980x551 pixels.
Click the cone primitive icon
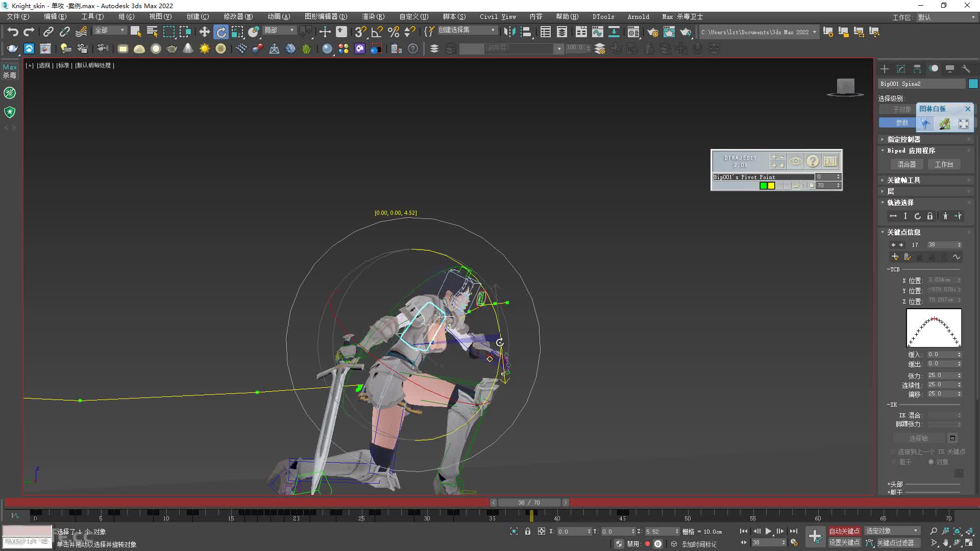click(188, 48)
